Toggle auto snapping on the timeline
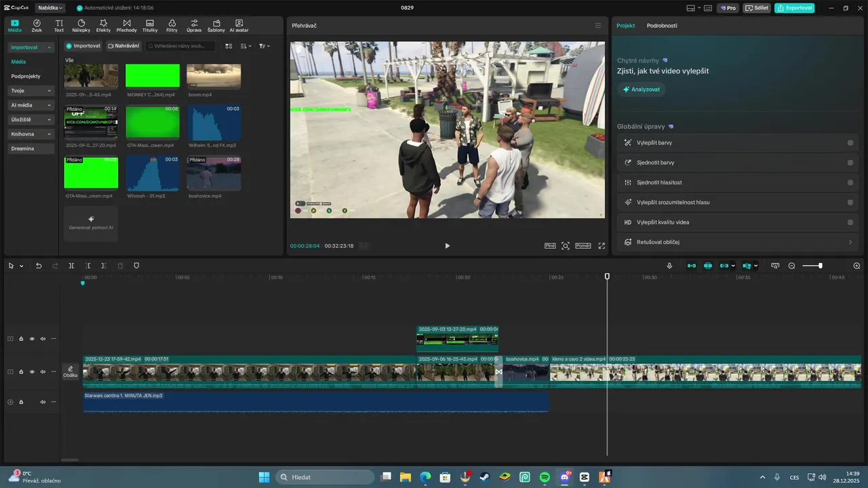The height and width of the screenshot is (488, 868). pos(708,266)
